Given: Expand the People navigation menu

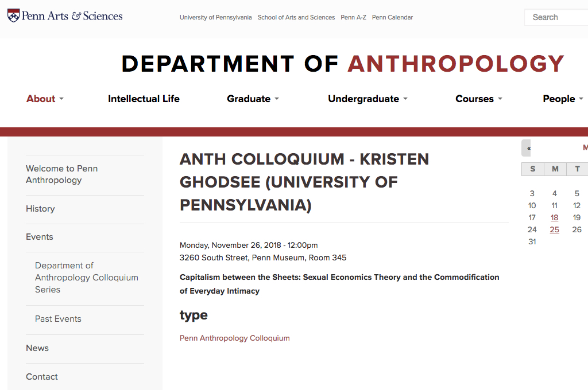Looking at the screenshot, I should 563,99.
